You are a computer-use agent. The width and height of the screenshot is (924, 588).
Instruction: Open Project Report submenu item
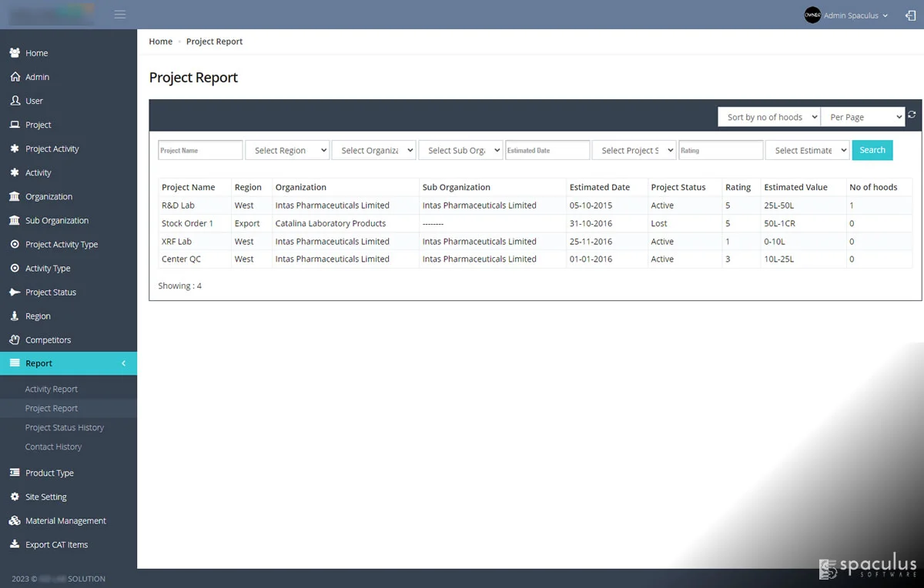pyautogui.click(x=52, y=409)
